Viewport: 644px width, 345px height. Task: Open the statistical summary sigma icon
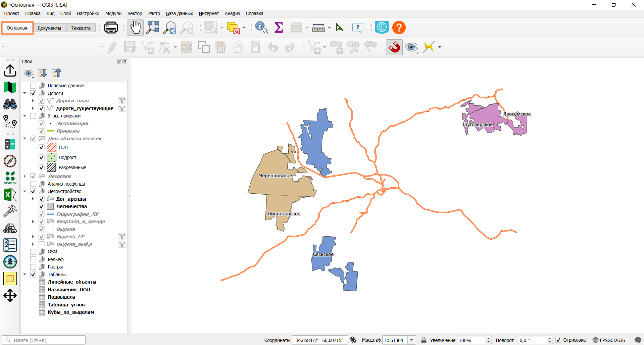pos(279,28)
